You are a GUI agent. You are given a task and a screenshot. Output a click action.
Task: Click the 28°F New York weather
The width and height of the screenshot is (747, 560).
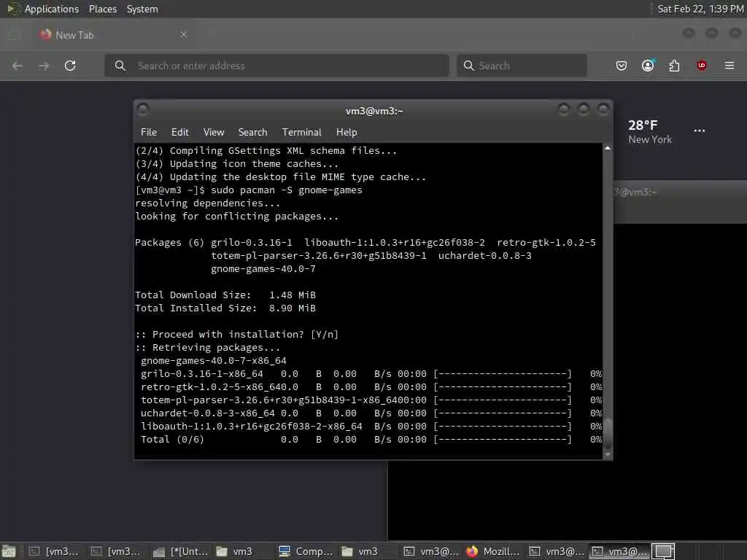650,132
